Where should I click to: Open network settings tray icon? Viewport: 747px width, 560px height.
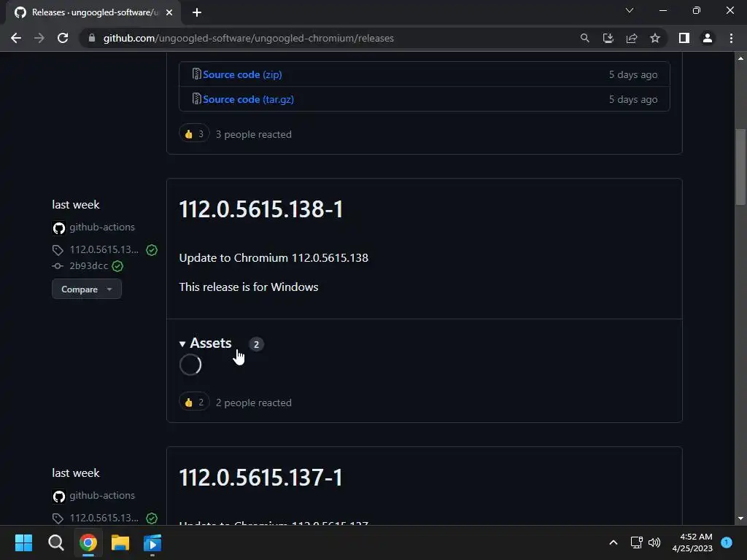pos(636,542)
